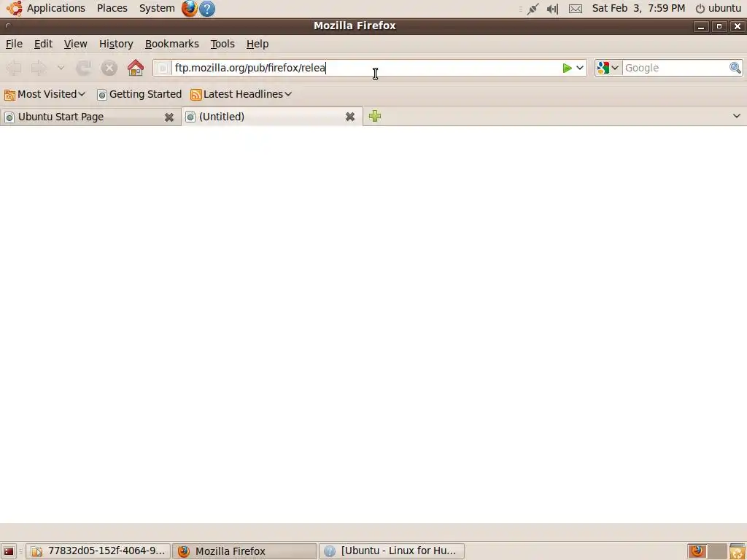Viewport: 747px width, 560px height.
Task: Open the File menu
Action: point(15,44)
